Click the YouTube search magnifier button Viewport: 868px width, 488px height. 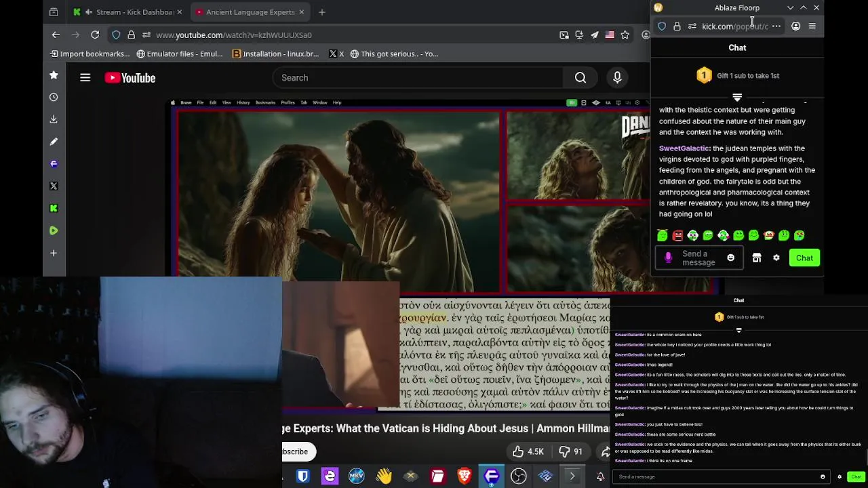pos(580,78)
